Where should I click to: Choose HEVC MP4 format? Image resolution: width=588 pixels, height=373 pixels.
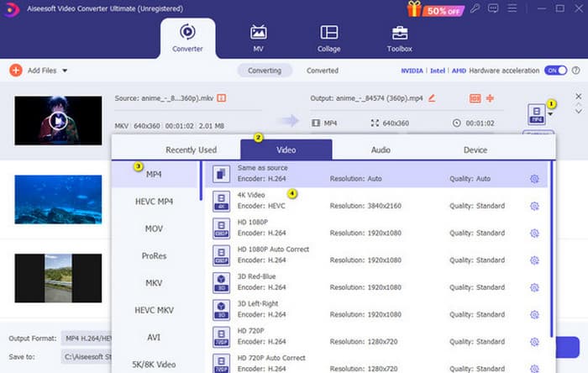pos(154,202)
